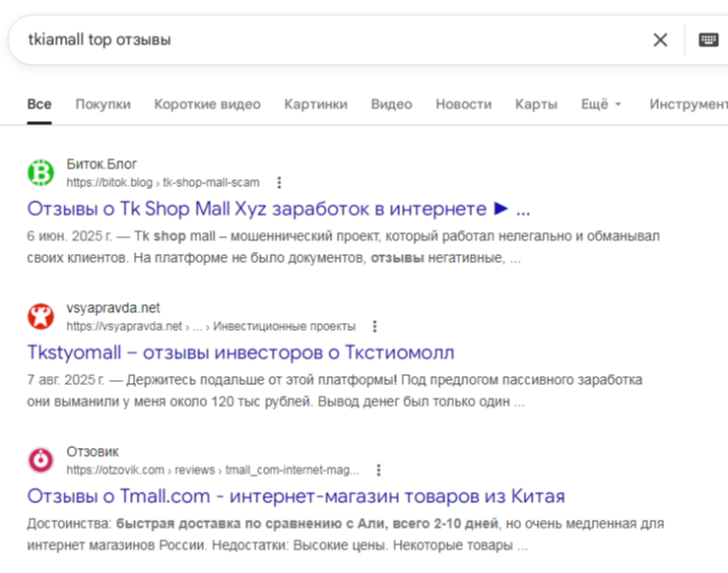Go to the Картинки tab
The width and height of the screenshot is (728, 573).
tap(315, 104)
